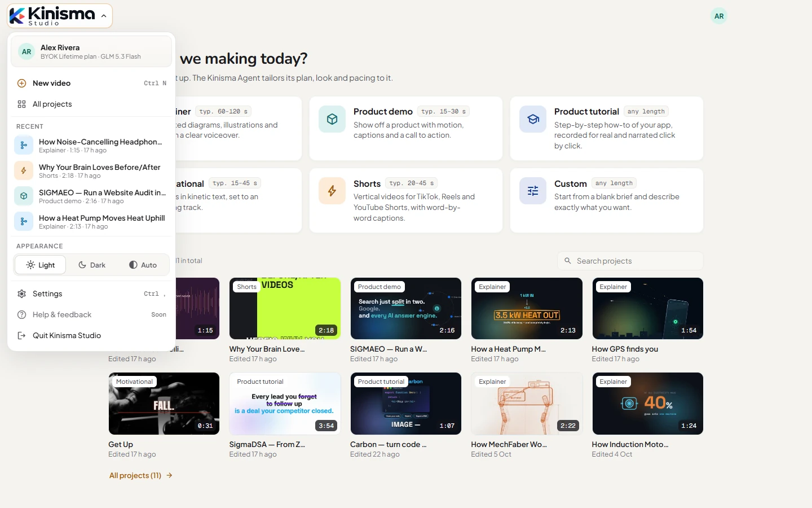Collapse the Kinisma Studio menu chevron
The width and height of the screenshot is (812, 508).
pyautogui.click(x=104, y=16)
